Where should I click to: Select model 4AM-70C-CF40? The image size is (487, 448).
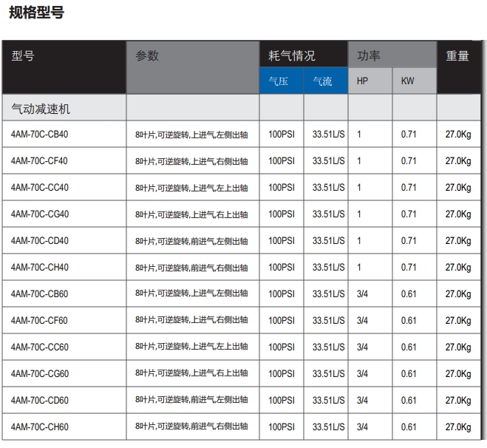[x=40, y=161]
